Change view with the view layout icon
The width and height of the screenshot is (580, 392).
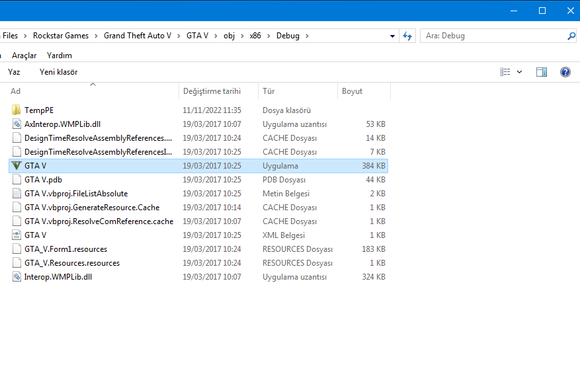pyautogui.click(x=505, y=72)
